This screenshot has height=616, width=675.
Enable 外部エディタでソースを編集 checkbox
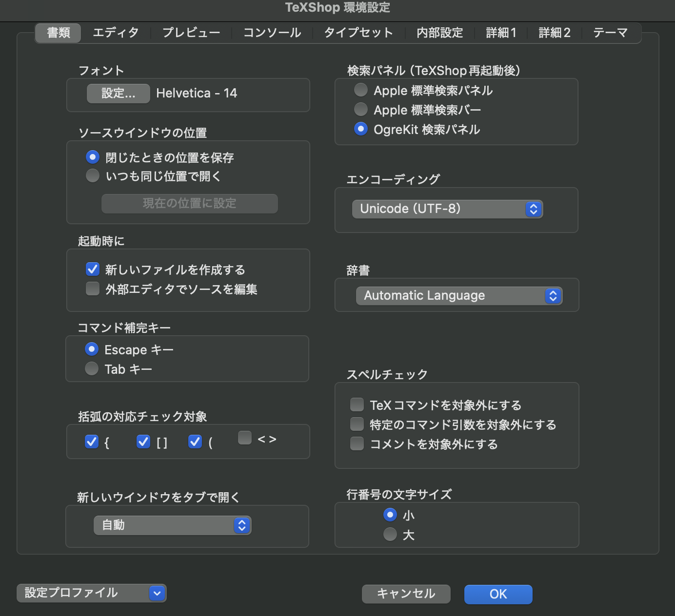click(x=93, y=289)
